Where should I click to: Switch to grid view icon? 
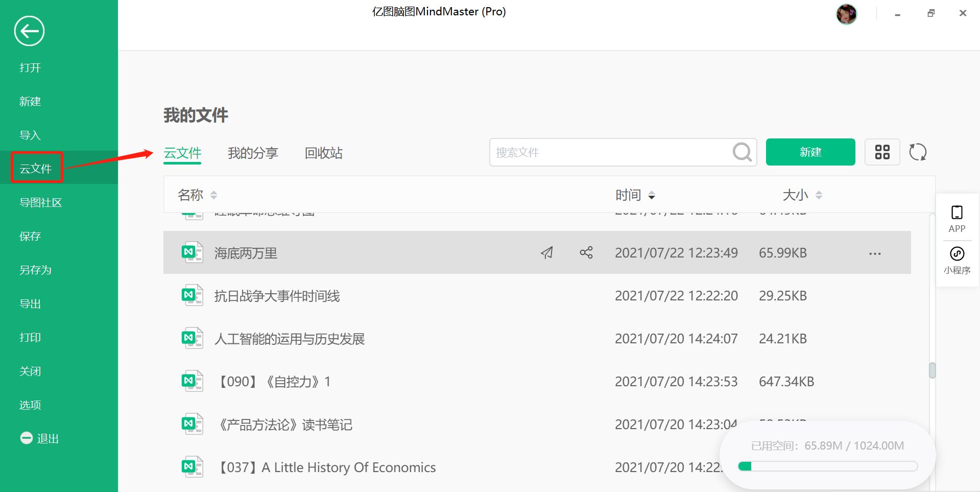[882, 152]
